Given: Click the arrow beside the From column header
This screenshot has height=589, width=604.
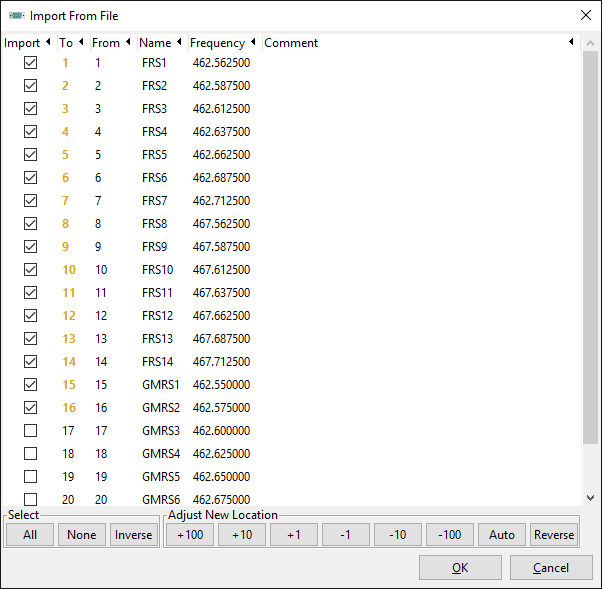Looking at the screenshot, I should (128, 42).
